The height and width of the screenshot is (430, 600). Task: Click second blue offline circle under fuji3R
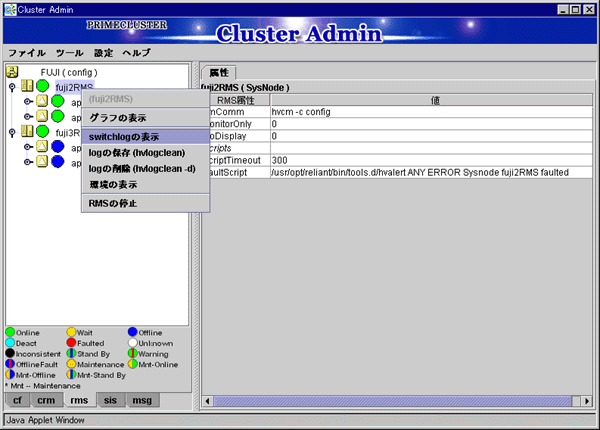point(58,162)
